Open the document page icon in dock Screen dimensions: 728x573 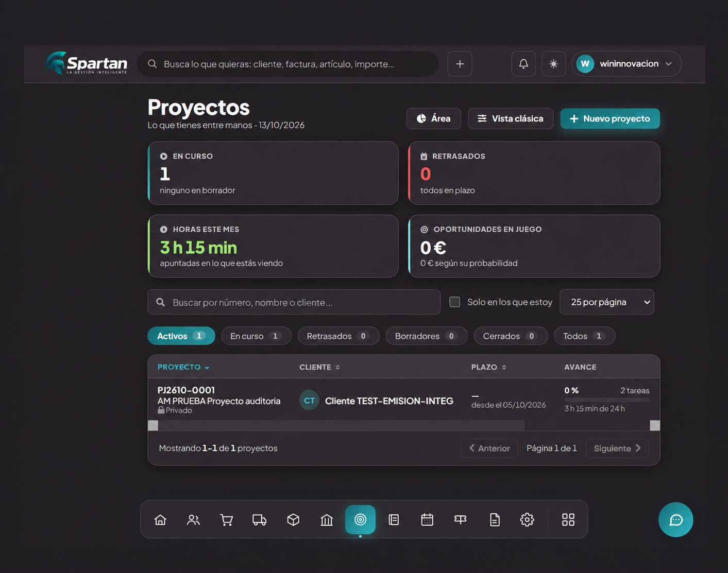click(x=494, y=519)
